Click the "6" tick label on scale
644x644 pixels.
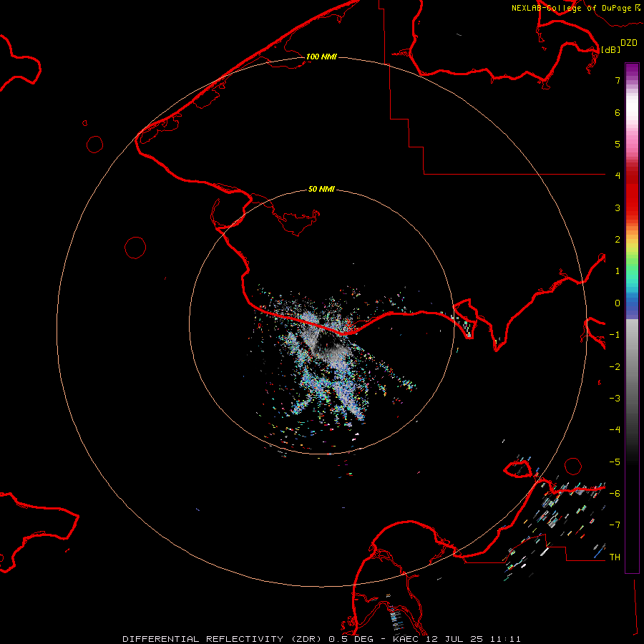[618, 112]
